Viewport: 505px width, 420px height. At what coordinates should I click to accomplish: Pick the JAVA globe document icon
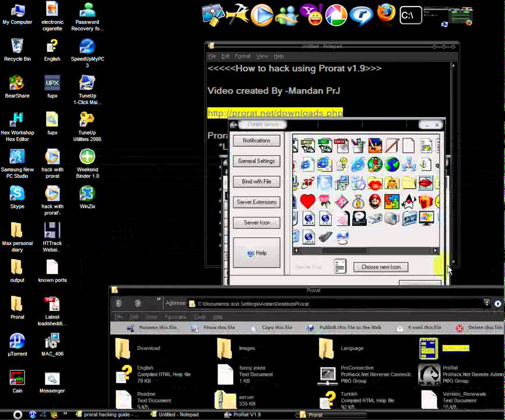[x=308, y=237]
